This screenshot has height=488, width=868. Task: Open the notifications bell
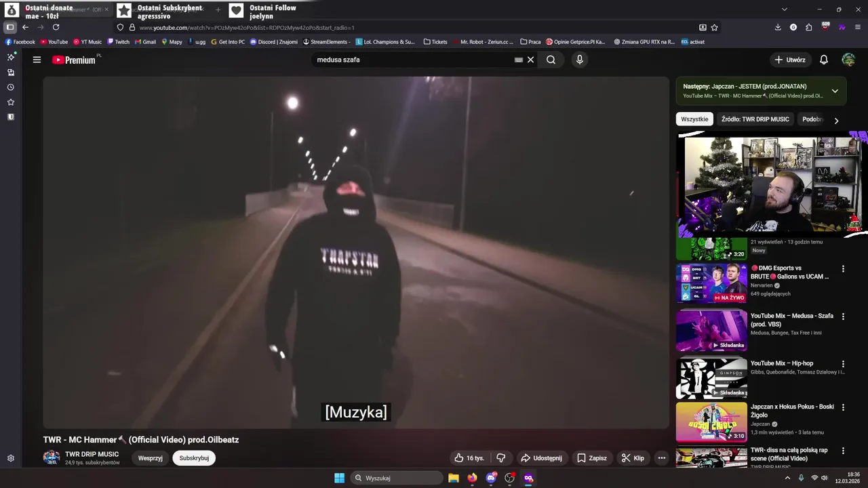[x=824, y=60]
